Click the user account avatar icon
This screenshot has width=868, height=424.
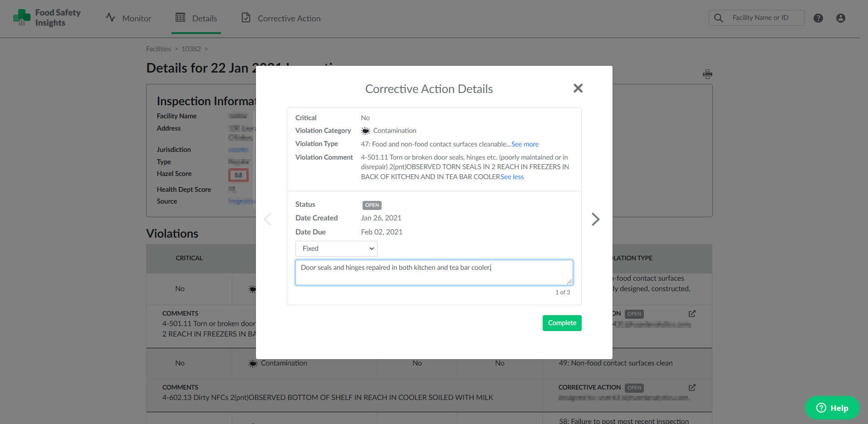coord(840,18)
